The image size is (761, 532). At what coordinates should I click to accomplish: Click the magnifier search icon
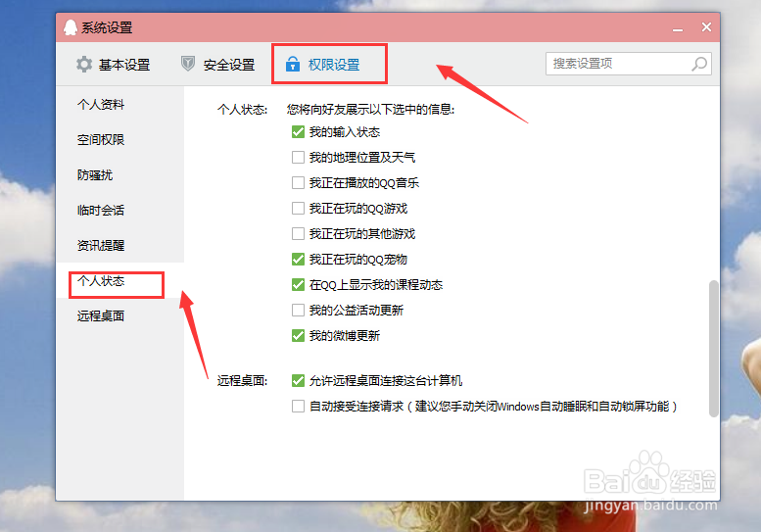coord(699,64)
